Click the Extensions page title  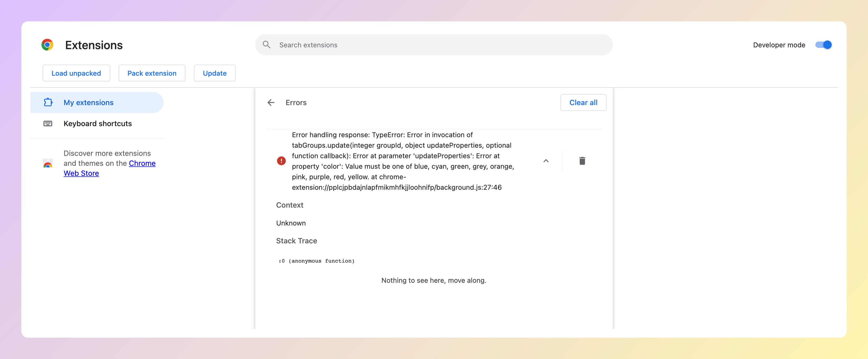pos(94,45)
